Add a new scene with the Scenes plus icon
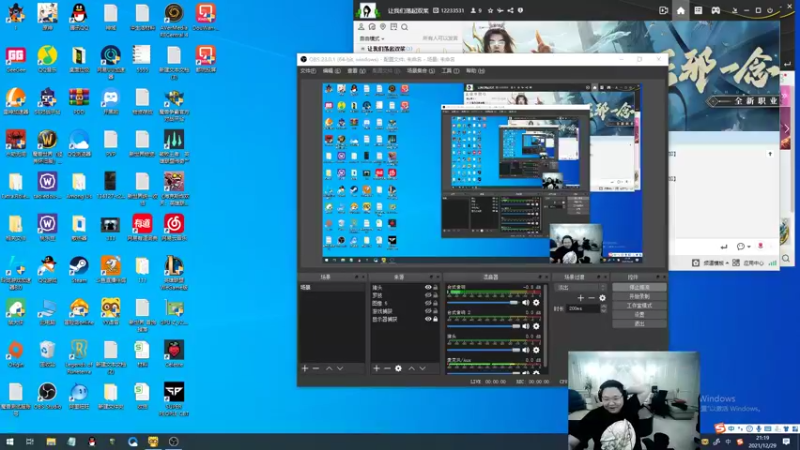The image size is (800, 450). pos(305,368)
